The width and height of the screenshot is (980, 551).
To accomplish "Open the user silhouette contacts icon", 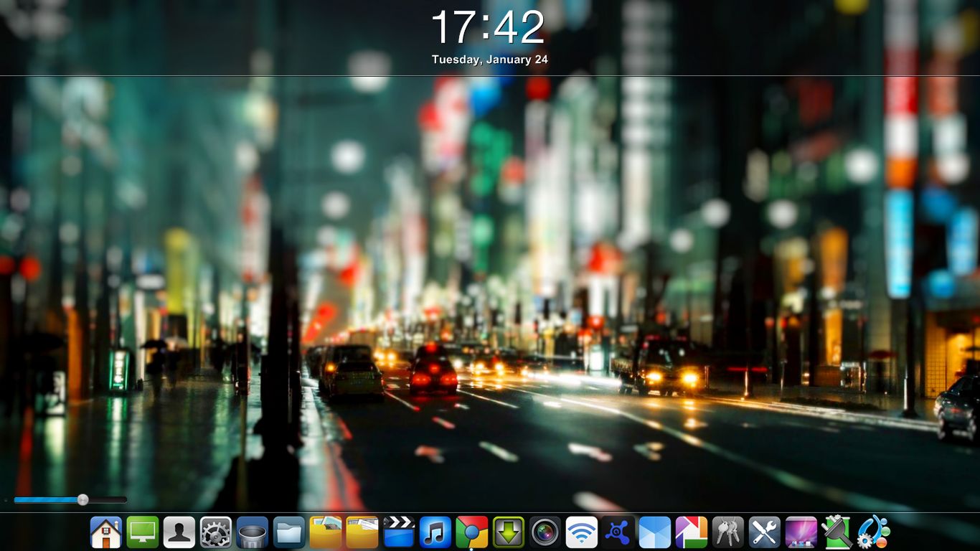I will pyautogui.click(x=179, y=532).
